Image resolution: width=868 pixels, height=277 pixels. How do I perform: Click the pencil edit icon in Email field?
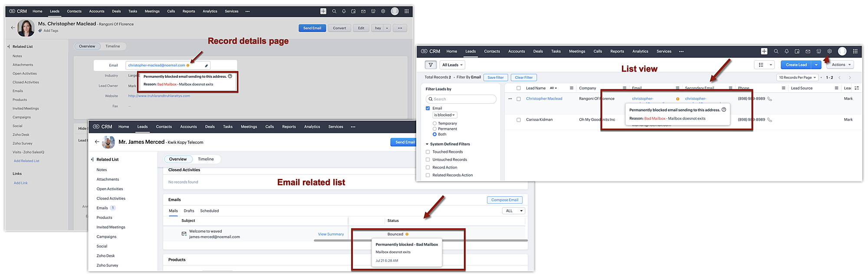pyautogui.click(x=207, y=66)
